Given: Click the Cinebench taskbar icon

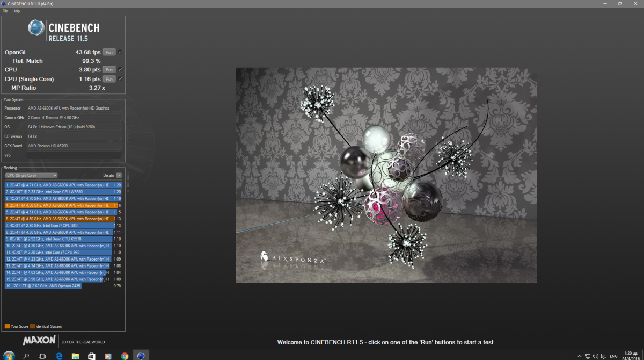Looking at the screenshot, I should pyautogui.click(x=141, y=356).
